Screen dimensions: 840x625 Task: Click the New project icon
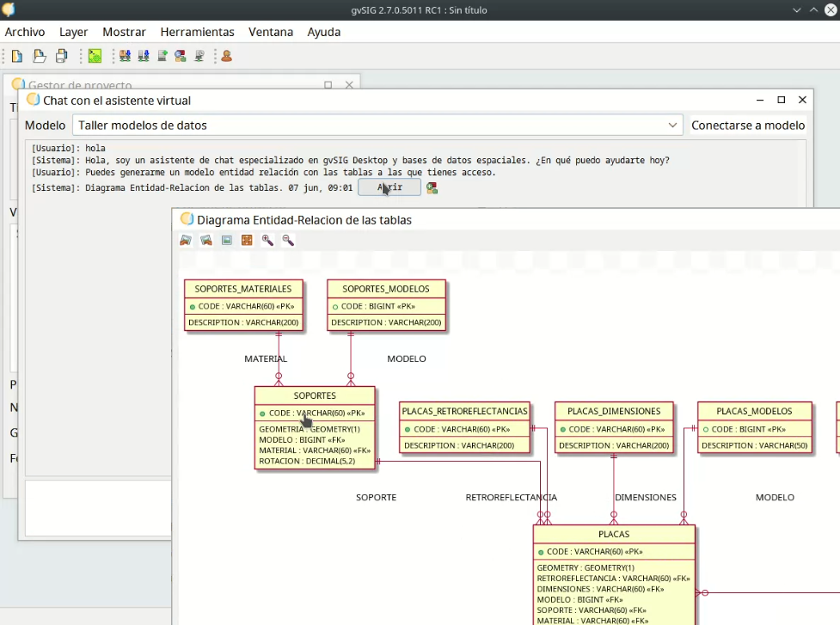pos(17,57)
